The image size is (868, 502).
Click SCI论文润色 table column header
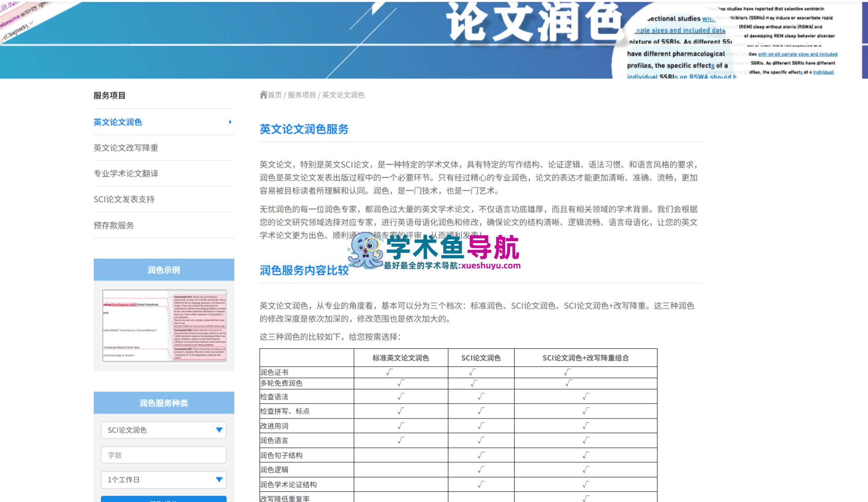(x=481, y=358)
